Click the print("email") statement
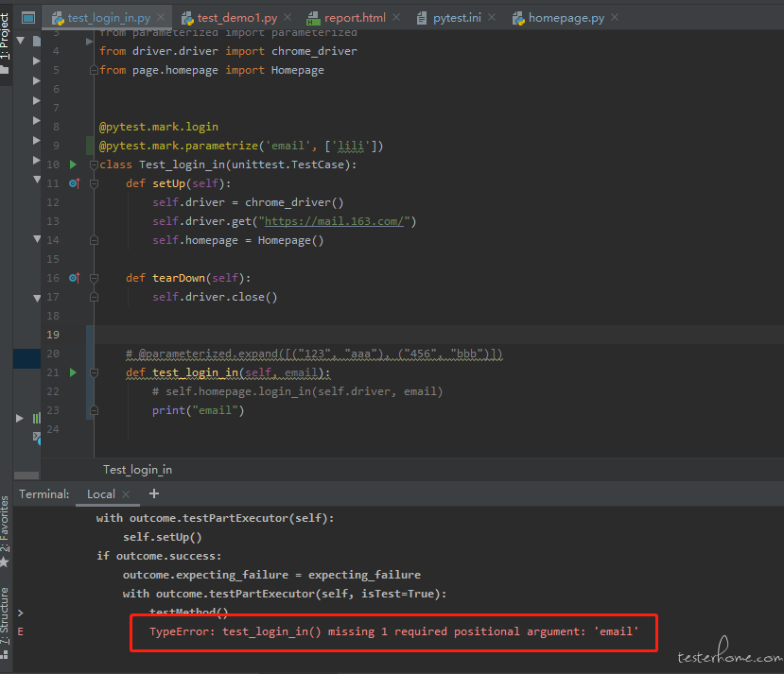The height and width of the screenshot is (674, 784). click(x=198, y=410)
